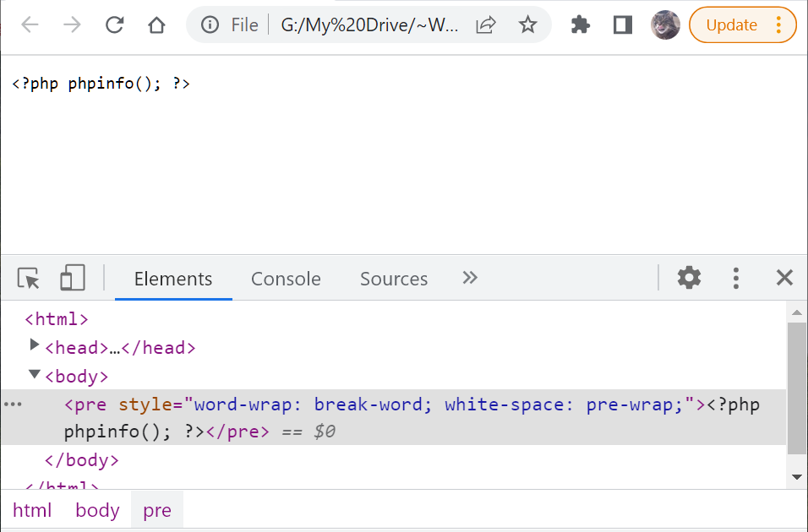The image size is (808, 532).
Task: Open the extensions puzzle-piece menu
Action: point(580,24)
